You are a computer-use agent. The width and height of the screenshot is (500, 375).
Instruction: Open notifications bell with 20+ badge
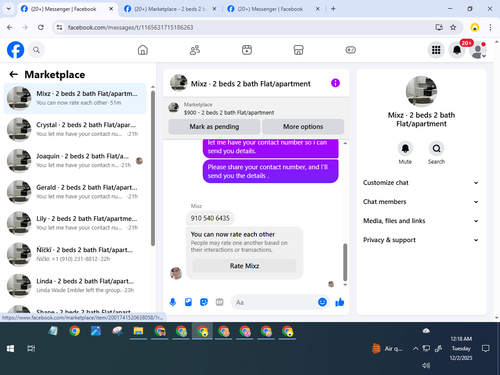click(457, 50)
